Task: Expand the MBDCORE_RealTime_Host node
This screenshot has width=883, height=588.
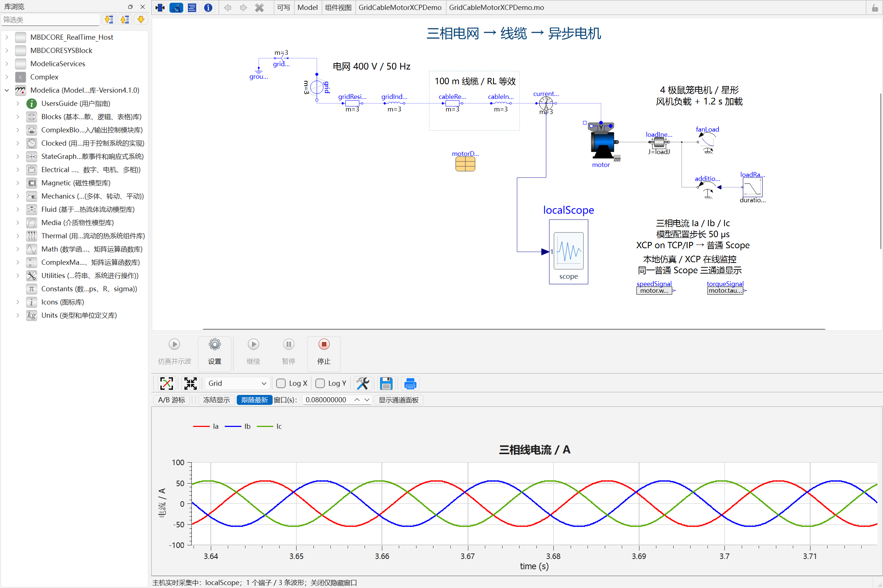Action: (7, 37)
